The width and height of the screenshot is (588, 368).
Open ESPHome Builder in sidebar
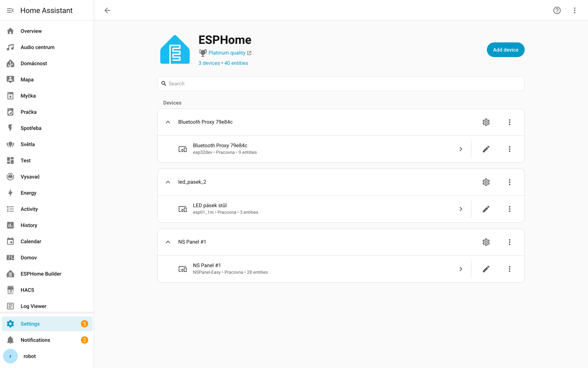point(47,274)
